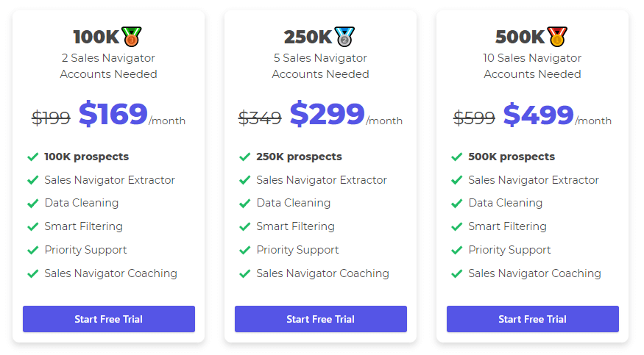The image size is (644, 355).
Task: Select the $499 per month price
Action: pos(539,114)
